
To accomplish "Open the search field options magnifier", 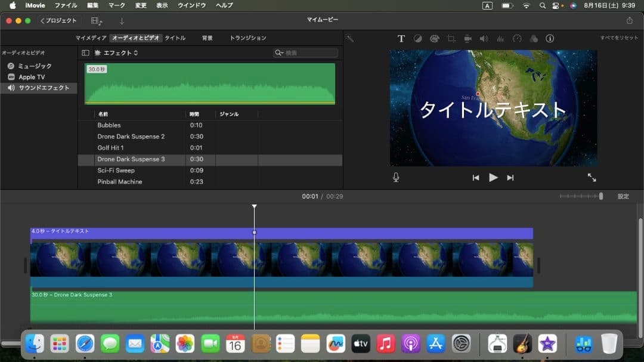I will tap(279, 53).
